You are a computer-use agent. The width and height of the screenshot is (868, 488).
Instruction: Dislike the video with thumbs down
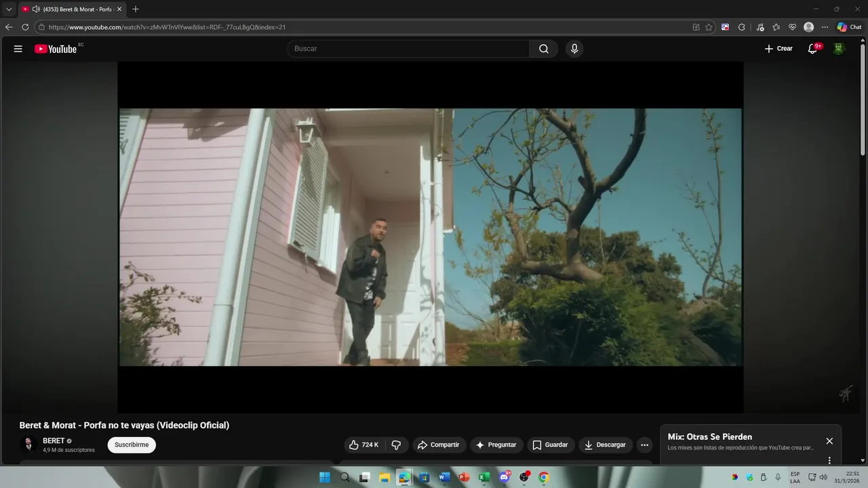click(397, 445)
